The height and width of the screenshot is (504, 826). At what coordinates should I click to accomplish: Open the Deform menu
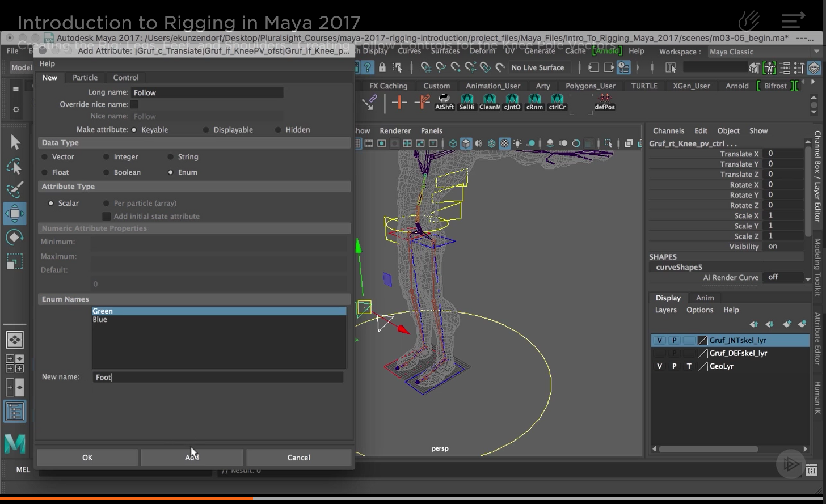(x=482, y=51)
